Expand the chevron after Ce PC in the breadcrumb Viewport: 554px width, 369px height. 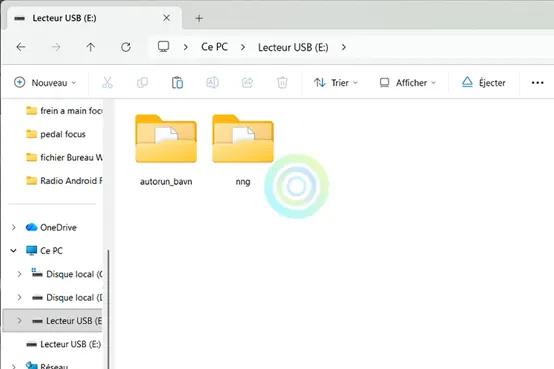[x=243, y=47]
